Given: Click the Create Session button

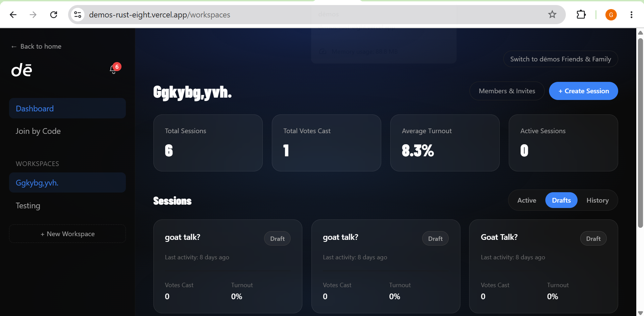Looking at the screenshot, I should pos(583,91).
